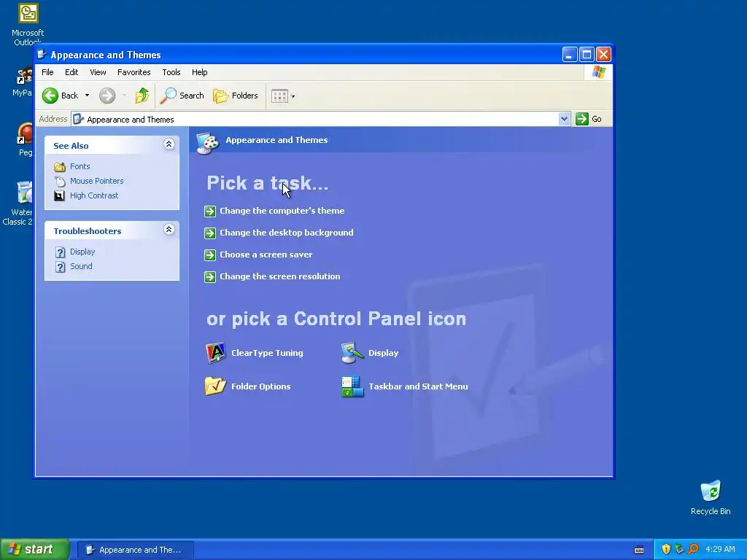Click the Display troubleshooter help icon
The height and width of the screenshot is (560, 747).
pyautogui.click(x=60, y=252)
